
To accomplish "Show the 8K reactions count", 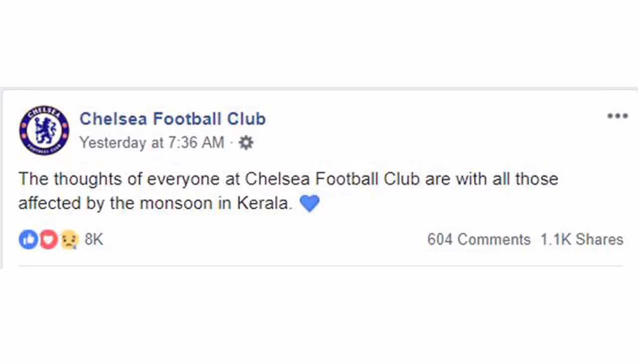I will click(94, 240).
